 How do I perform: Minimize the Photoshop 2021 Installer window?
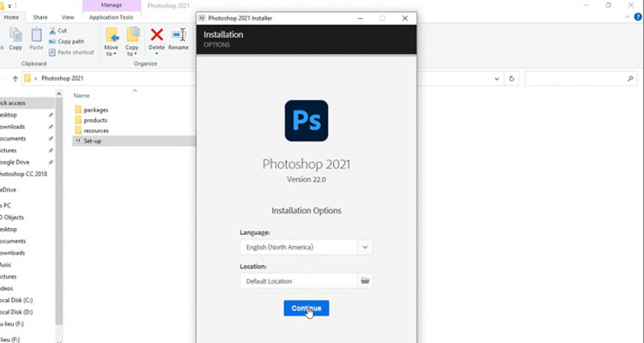click(360, 18)
